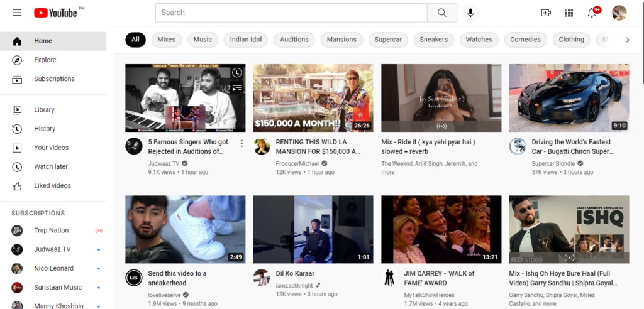Play the Bugatti Chiron video thumbnail
The width and height of the screenshot is (644, 309).
click(569, 98)
